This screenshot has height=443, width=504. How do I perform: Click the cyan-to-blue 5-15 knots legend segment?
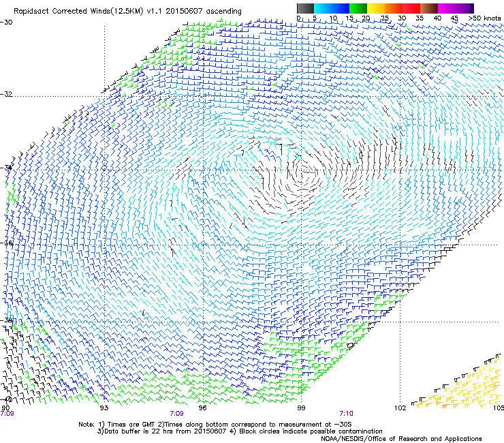(332, 8)
